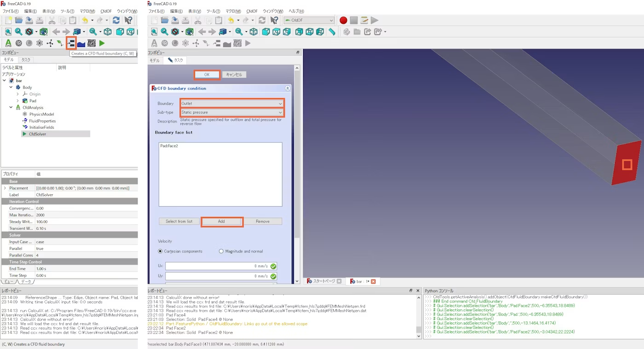Image resolution: width=644 pixels, height=349 pixels.
Task: Click the CFD analysis container icon in left window
Action: coord(8,43)
